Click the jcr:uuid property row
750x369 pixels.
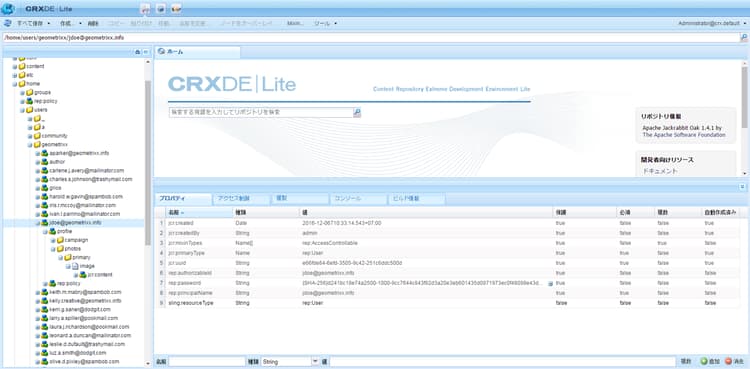pyautogui.click(x=447, y=263)
